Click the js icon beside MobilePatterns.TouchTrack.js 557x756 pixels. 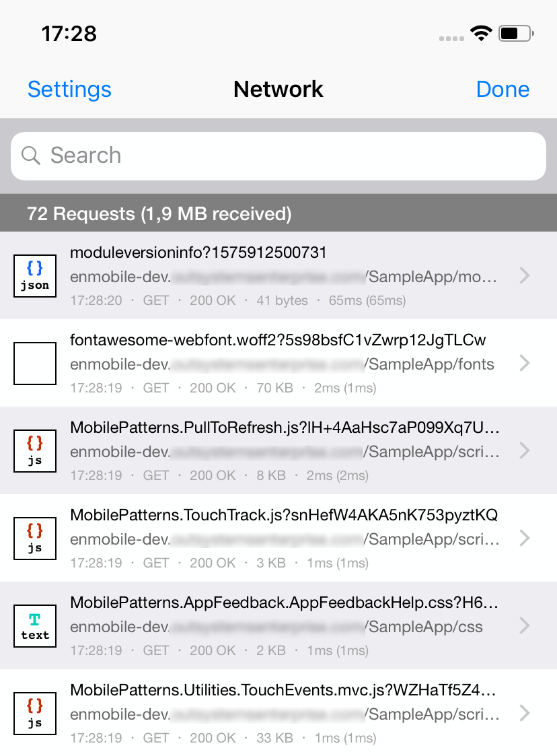[x=34, y=539]
